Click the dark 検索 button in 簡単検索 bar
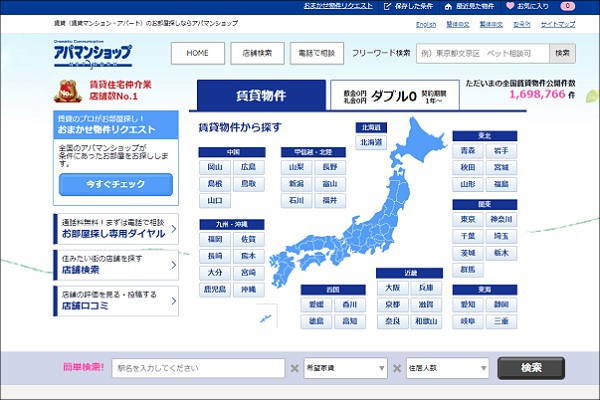 pyautogui.click(x=531, y=368)
